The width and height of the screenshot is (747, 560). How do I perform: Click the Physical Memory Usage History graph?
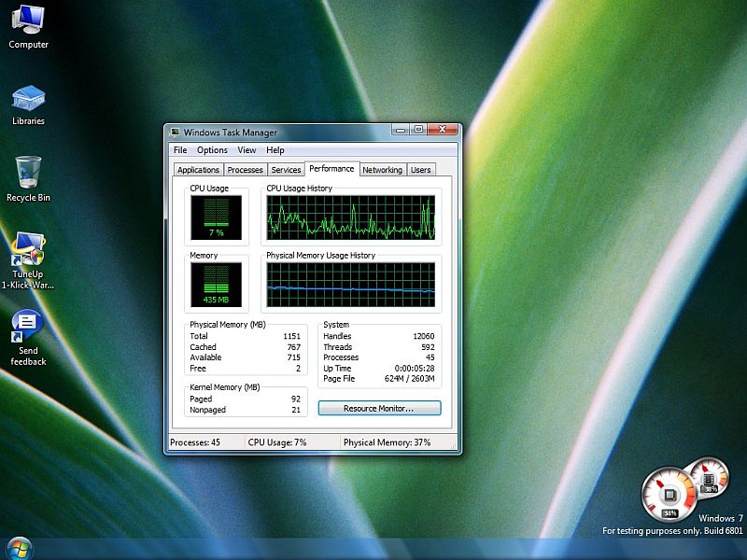pos(351,285)
